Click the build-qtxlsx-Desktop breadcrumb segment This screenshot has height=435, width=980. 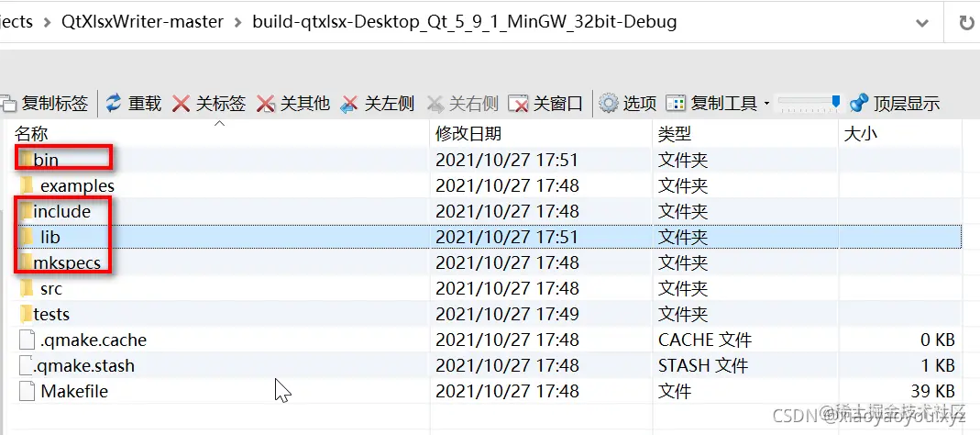tap(465, 22)
